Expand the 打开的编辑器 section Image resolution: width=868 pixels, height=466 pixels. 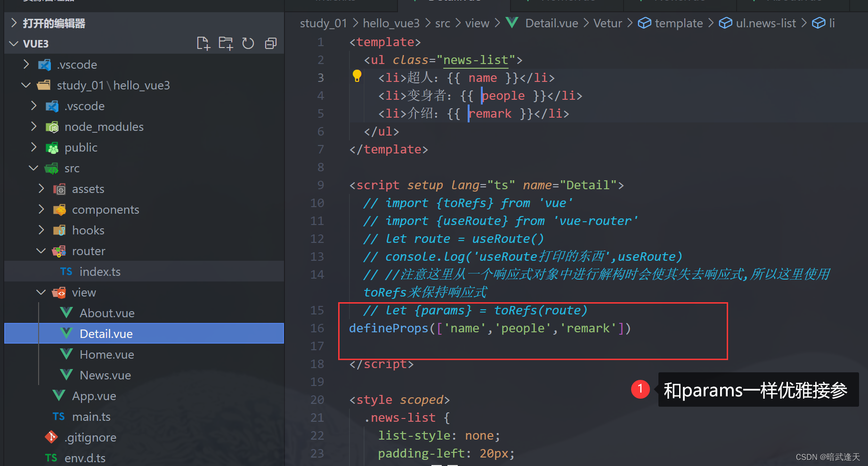pyautogui.click(x=14, y=23)
